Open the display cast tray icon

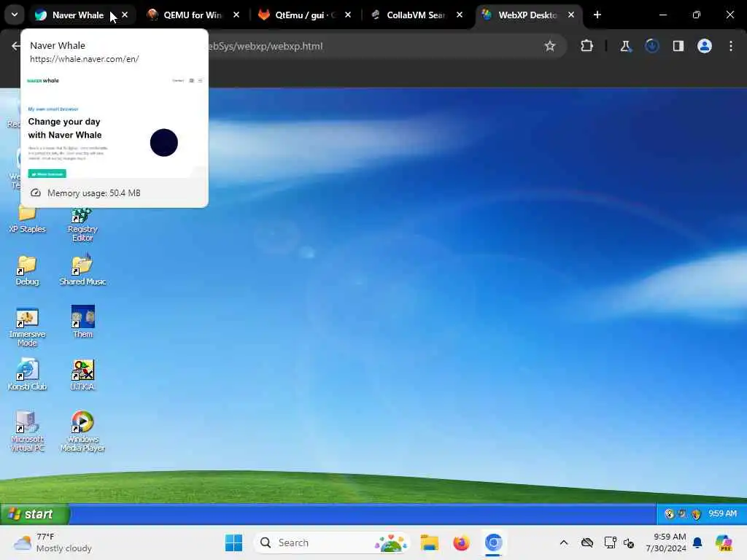[x=609, y=542]
